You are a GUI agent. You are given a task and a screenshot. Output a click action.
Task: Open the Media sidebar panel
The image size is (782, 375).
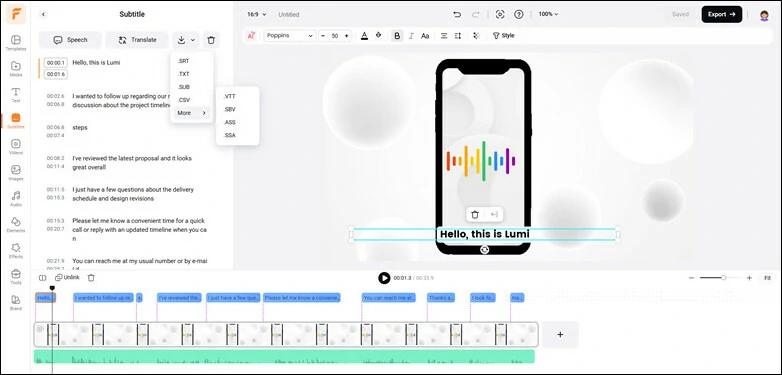click(x=16, y=68)
